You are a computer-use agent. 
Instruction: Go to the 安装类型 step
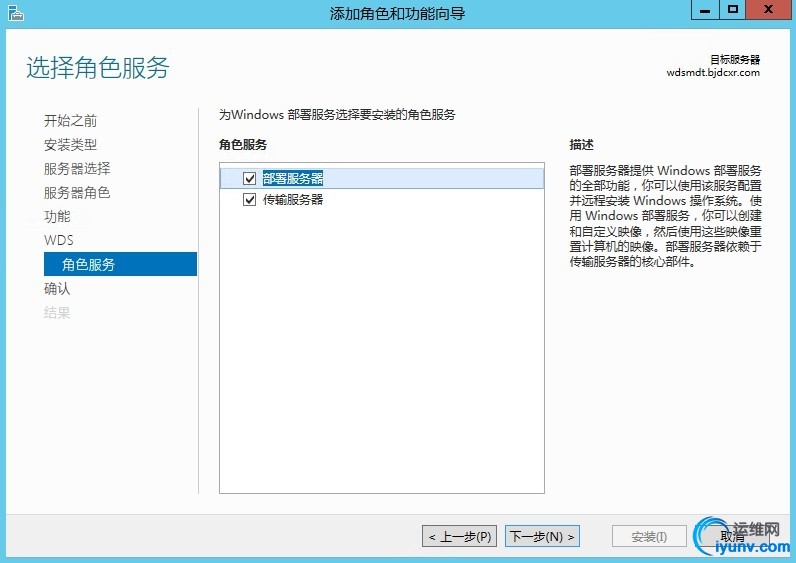click(71, 145)
